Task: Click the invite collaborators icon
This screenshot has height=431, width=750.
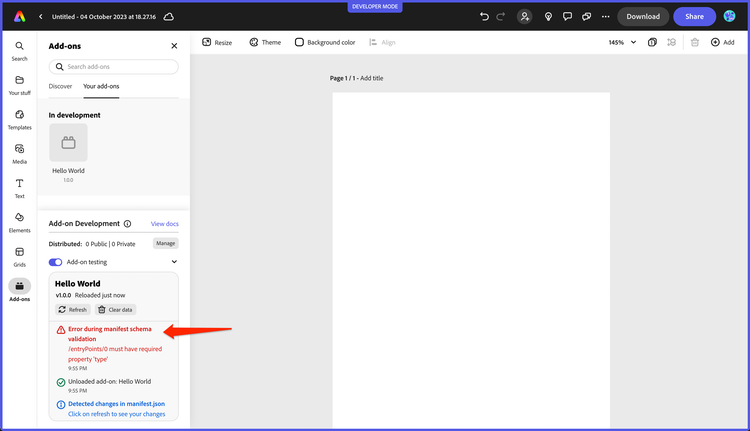Action: (524, 16)
